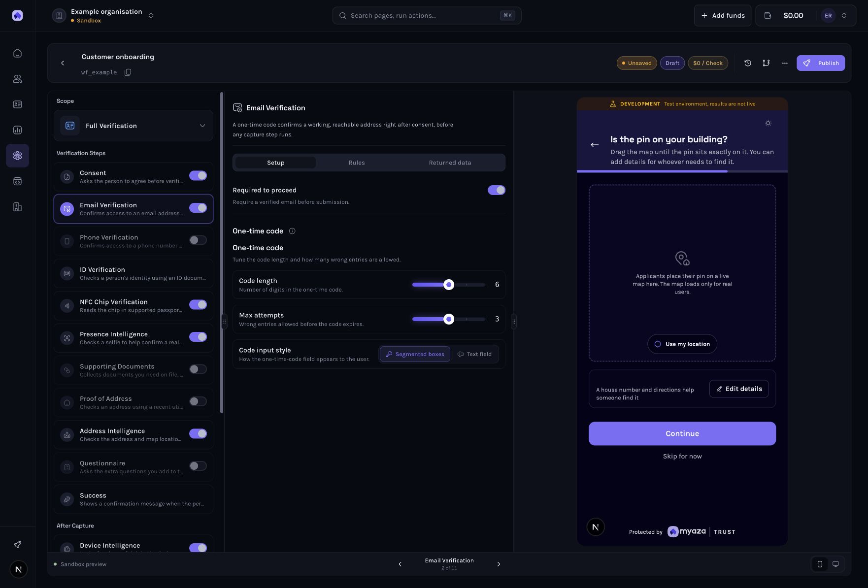The height and width of the screenshot is (588, 868).
Task: Toggle Required to proceed switch
Action: tap(497, 190)
